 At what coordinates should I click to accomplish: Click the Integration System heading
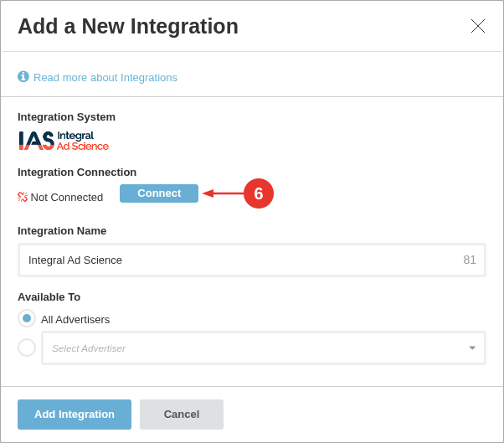pos(66,117)
